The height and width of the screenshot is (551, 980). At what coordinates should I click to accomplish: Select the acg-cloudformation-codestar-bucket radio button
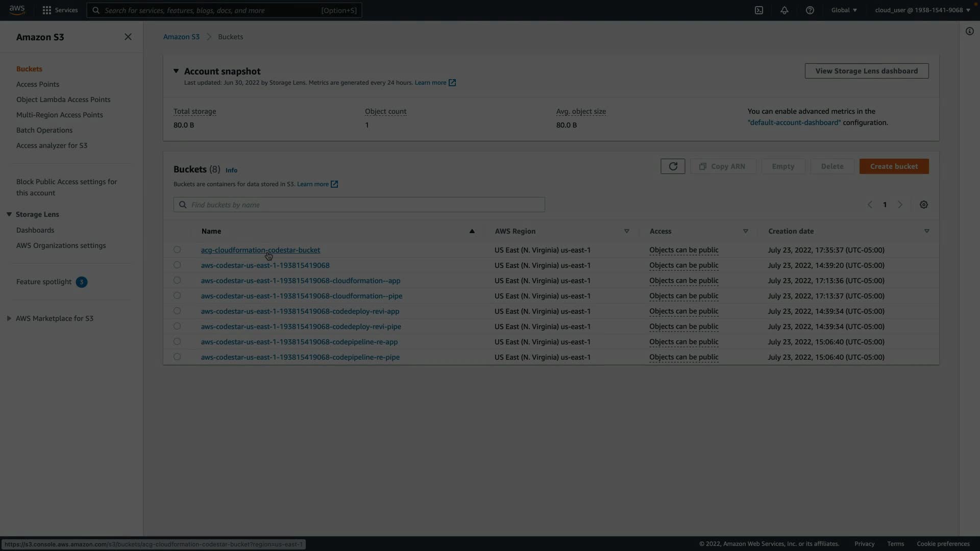177,250
